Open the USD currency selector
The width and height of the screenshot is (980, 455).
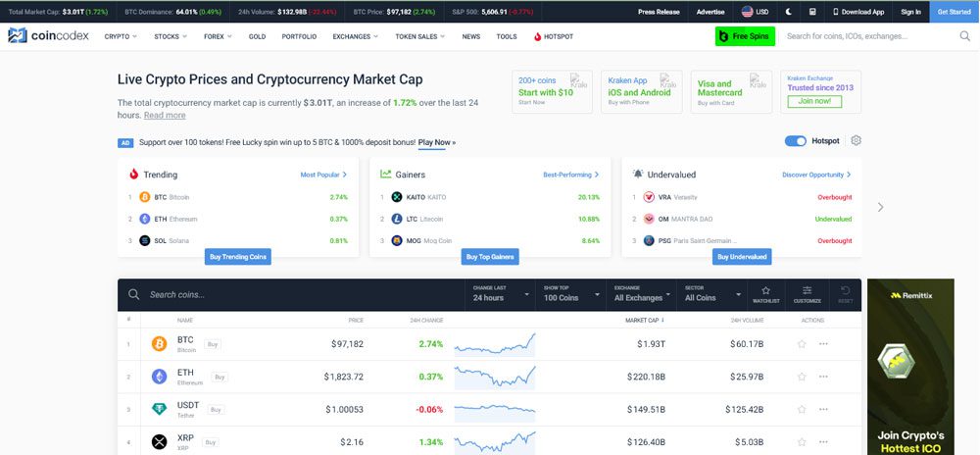tap(755, 12)
